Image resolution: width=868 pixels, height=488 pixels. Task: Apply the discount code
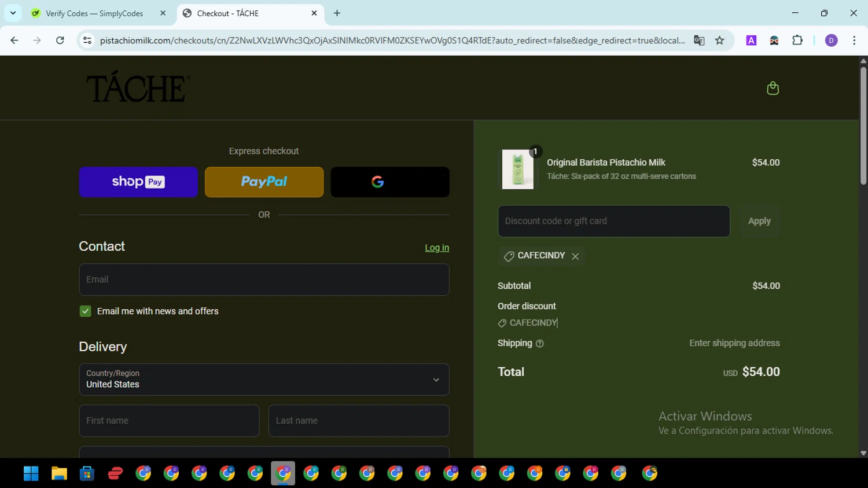click(759, 221)
